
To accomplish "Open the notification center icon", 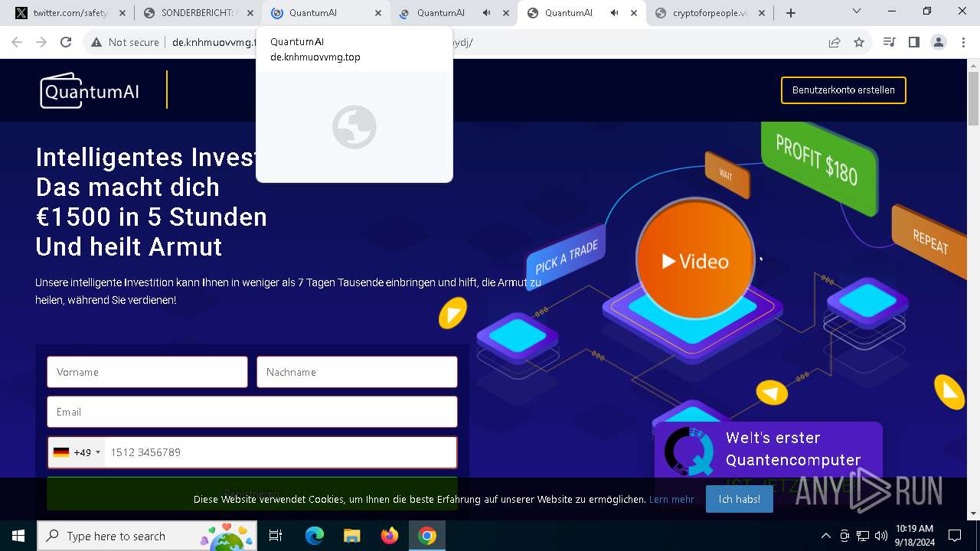I will 955,536.
